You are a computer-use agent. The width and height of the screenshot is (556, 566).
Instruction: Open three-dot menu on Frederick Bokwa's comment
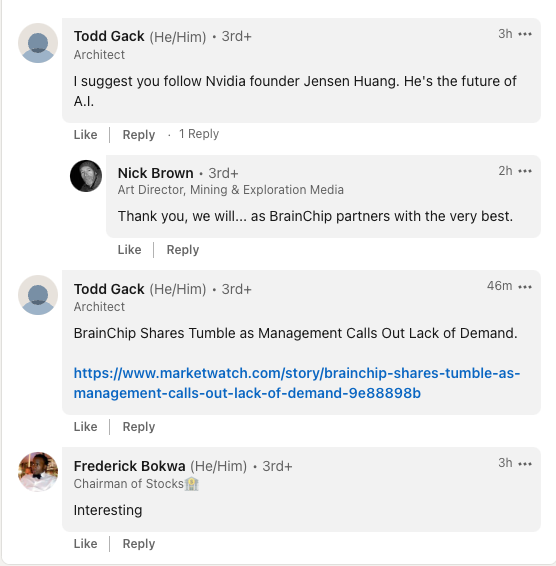point(525,464)
